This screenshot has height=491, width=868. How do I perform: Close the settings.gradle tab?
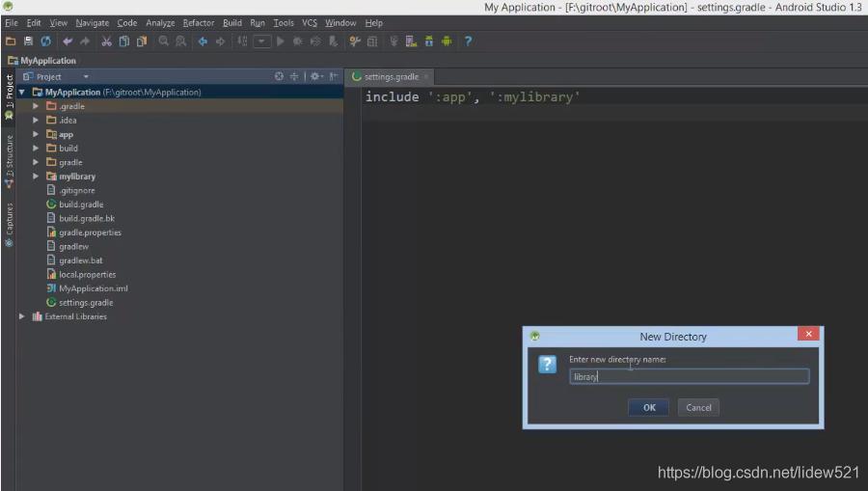(426, 77)
